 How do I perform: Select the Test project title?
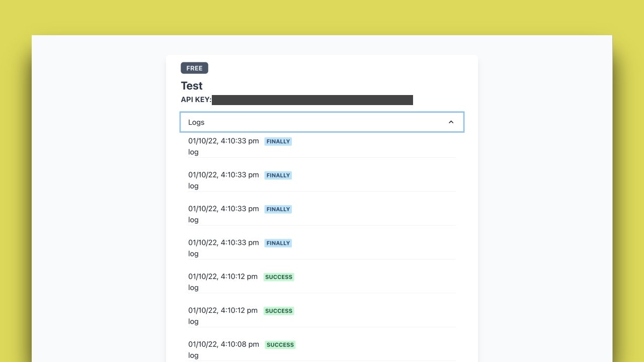pyautogui.click(x=192, y=85)
